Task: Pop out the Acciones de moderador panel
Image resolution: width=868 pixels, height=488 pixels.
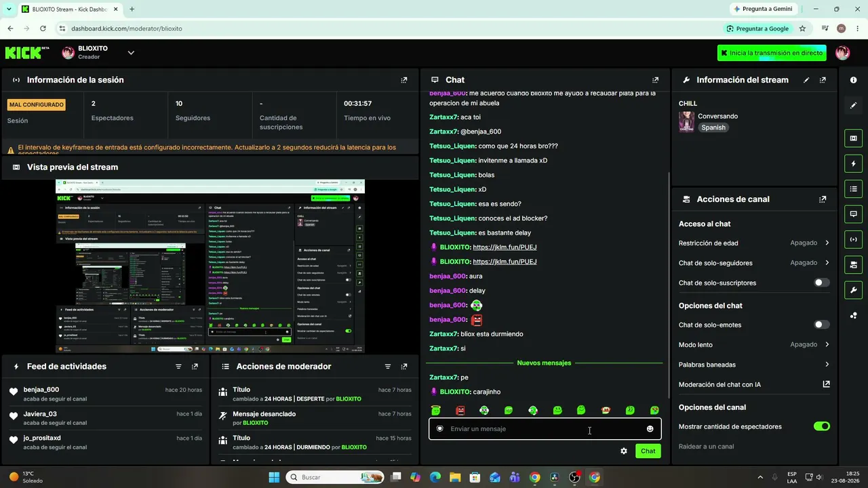Action: point(404,367)
